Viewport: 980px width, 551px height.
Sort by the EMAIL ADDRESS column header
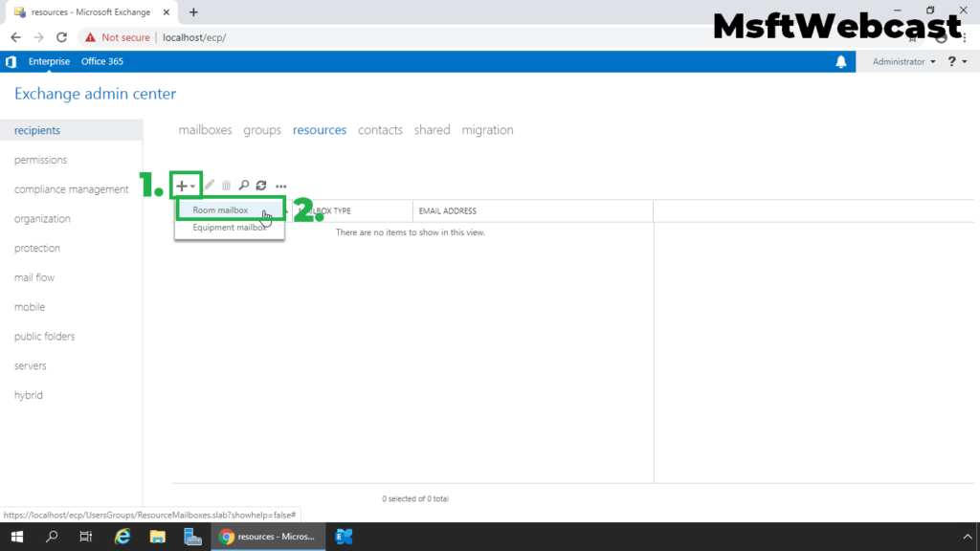point(448,211)
